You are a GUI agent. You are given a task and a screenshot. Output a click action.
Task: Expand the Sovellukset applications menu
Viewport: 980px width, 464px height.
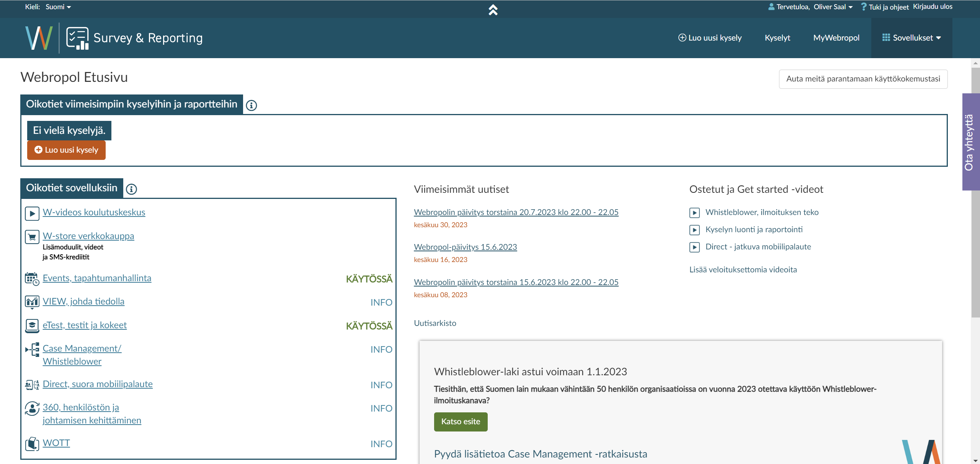(x=911, y=38)
